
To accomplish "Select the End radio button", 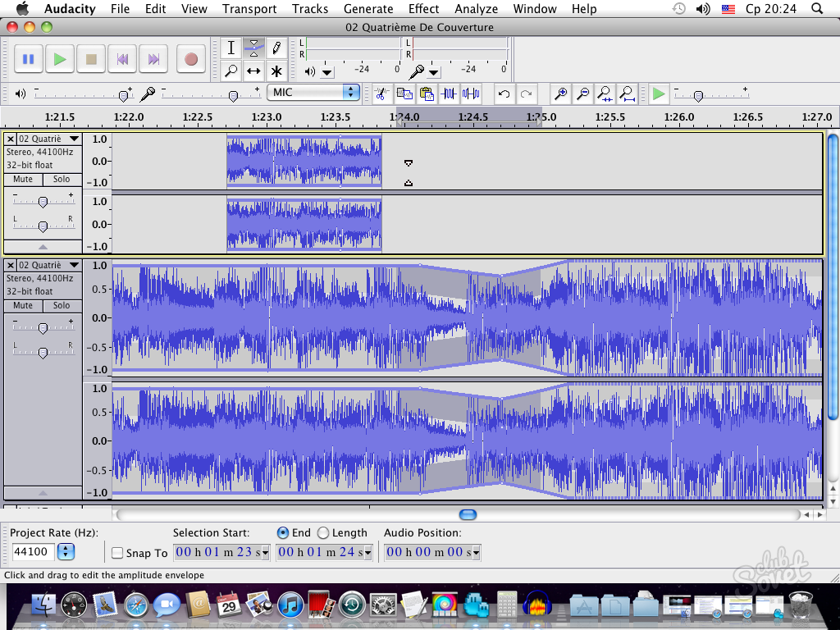I will pyautogui.click(x=283, y=532).
